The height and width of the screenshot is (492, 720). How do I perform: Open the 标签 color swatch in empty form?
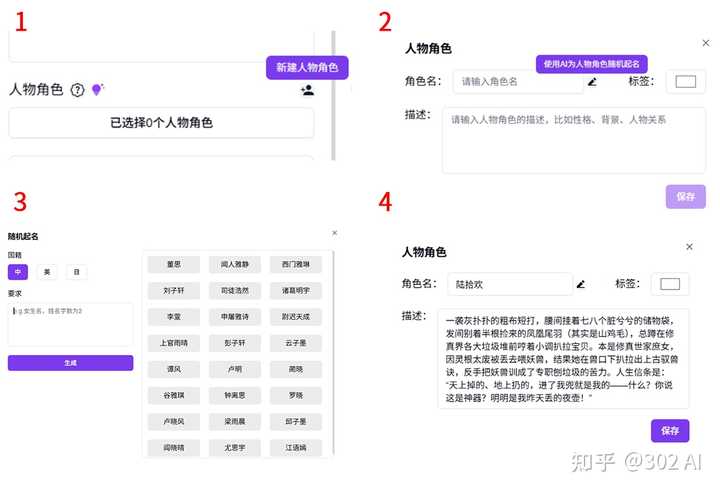(685, 82)
